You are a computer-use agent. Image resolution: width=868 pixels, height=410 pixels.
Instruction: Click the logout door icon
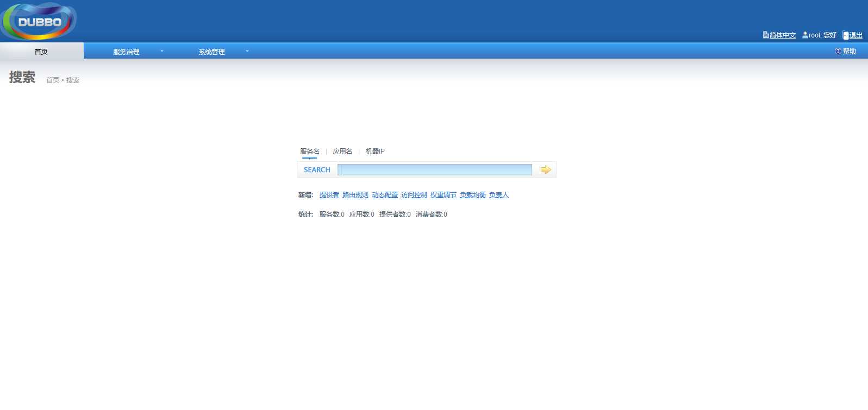846,35
